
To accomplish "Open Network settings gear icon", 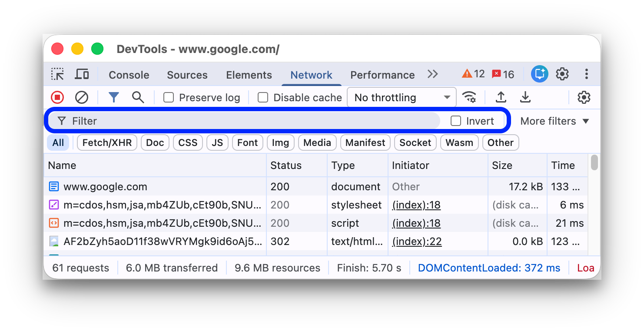I will coord(584,97).
